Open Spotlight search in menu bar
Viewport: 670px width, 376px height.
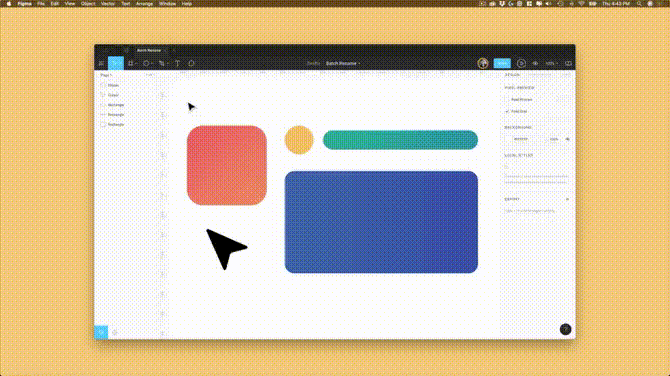click(x=639, y=3)
